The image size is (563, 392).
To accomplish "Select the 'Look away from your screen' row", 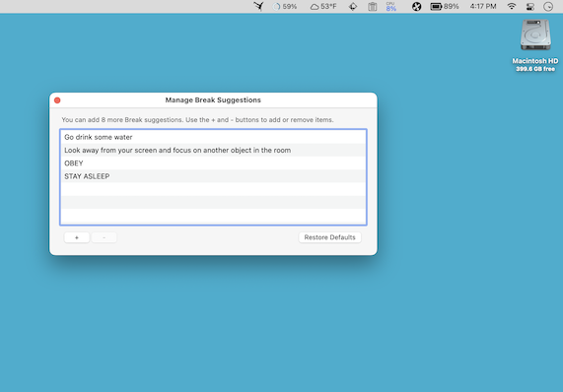I will (213, 151).
